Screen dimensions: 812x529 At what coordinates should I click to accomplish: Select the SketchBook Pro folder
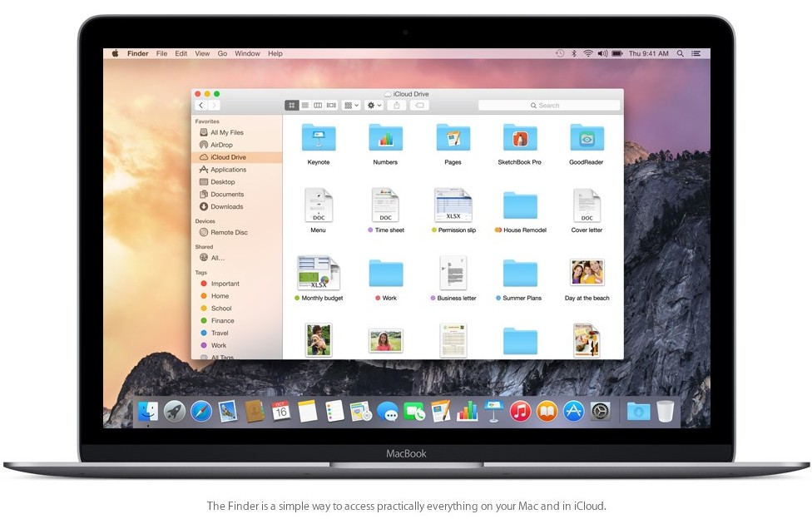[520, 144]
